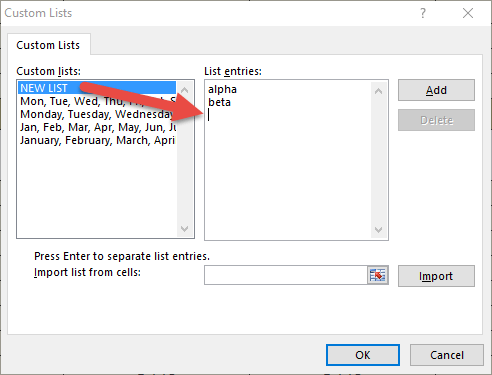Select the Jan, Feb, Mar list
Viewport: 492px width, 375px height.
(x=97, y=127)
